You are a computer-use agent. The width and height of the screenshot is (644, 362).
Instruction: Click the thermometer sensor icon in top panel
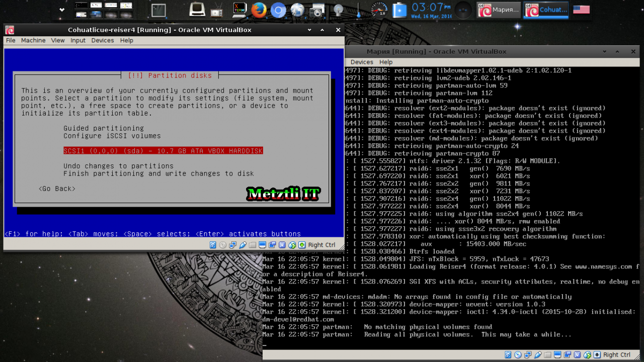tap(358, 10)
